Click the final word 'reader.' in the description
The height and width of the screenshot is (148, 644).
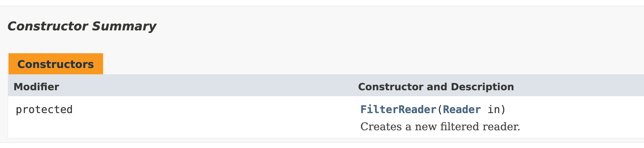[501, 127]
